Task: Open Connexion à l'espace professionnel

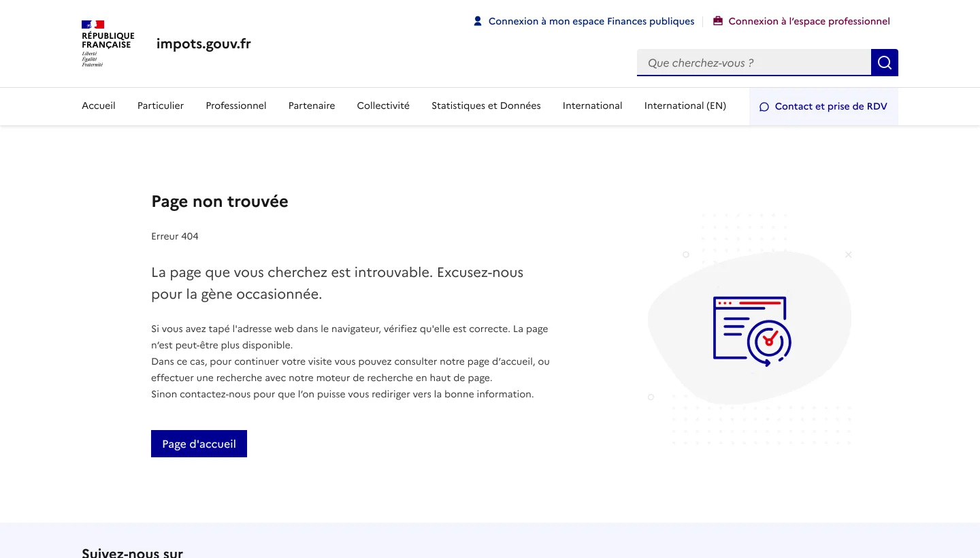Action: tap(801, 21)
